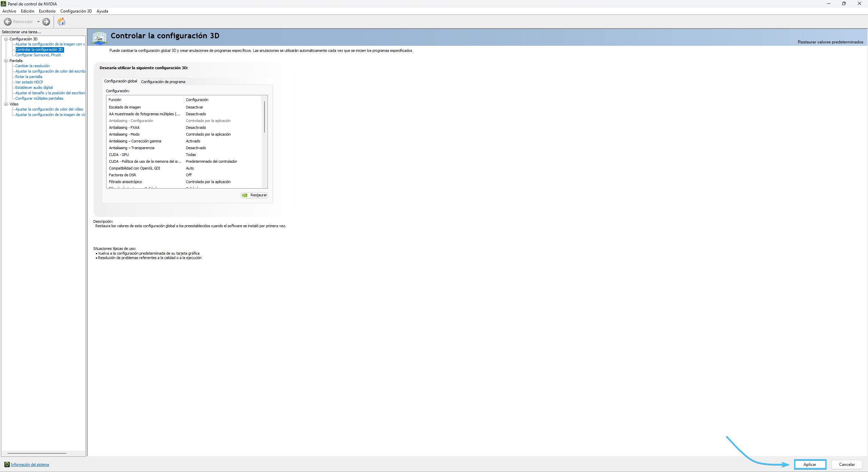The height and width of the screenshot is (472, 868).
Task: Select the Antialiasing – Transparencia row
Action: tap(185, 148)
